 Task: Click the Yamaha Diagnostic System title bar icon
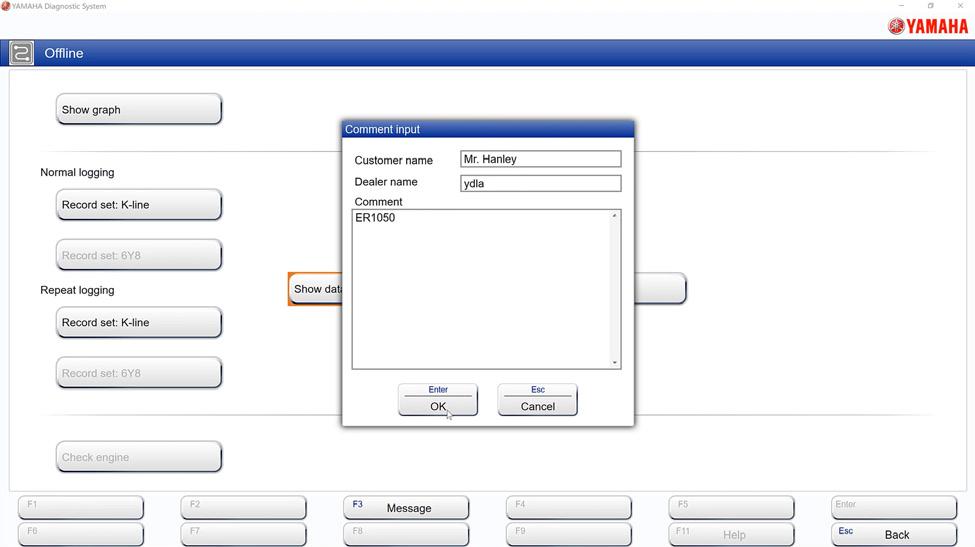point(6,6)
